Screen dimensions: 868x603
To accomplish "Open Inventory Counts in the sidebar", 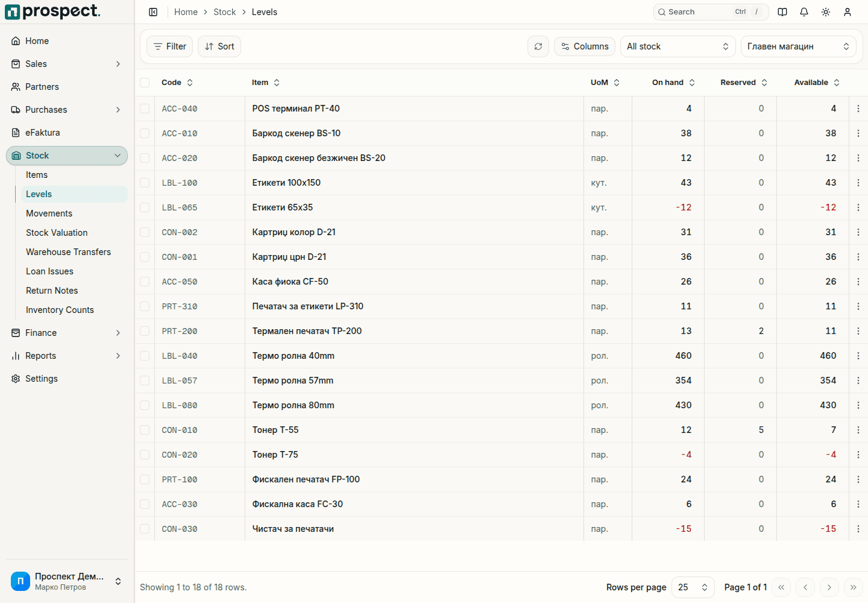I will coord(75,310).
